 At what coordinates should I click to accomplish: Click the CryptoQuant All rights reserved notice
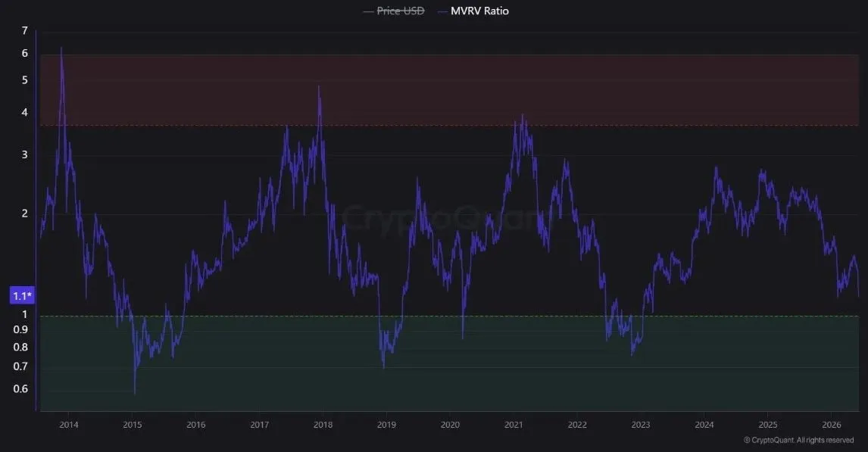tap(799, 441)
